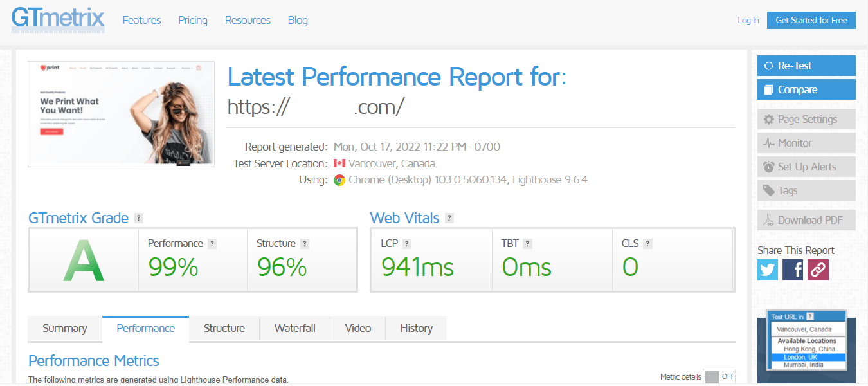Open help icon next to Web Vitals
The image size is (868, 386).
point(449,218)
